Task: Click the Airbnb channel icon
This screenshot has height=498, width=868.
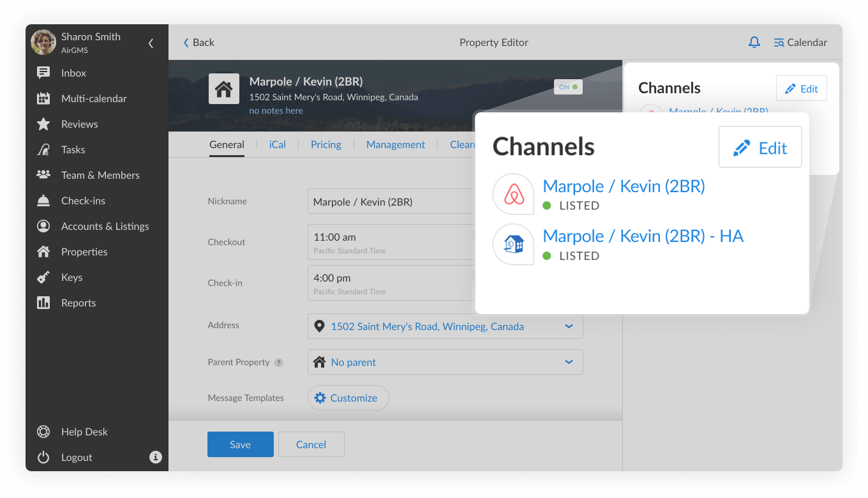Action: [513, 194]
